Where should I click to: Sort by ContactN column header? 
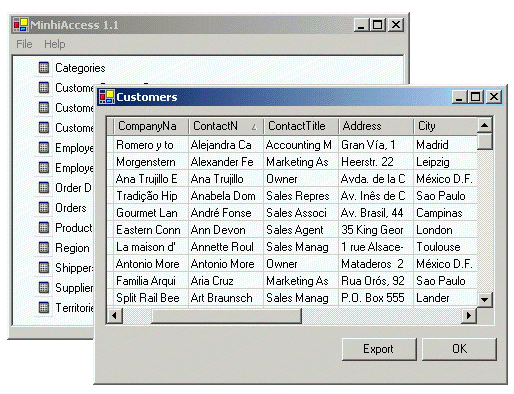coord(226,126)
